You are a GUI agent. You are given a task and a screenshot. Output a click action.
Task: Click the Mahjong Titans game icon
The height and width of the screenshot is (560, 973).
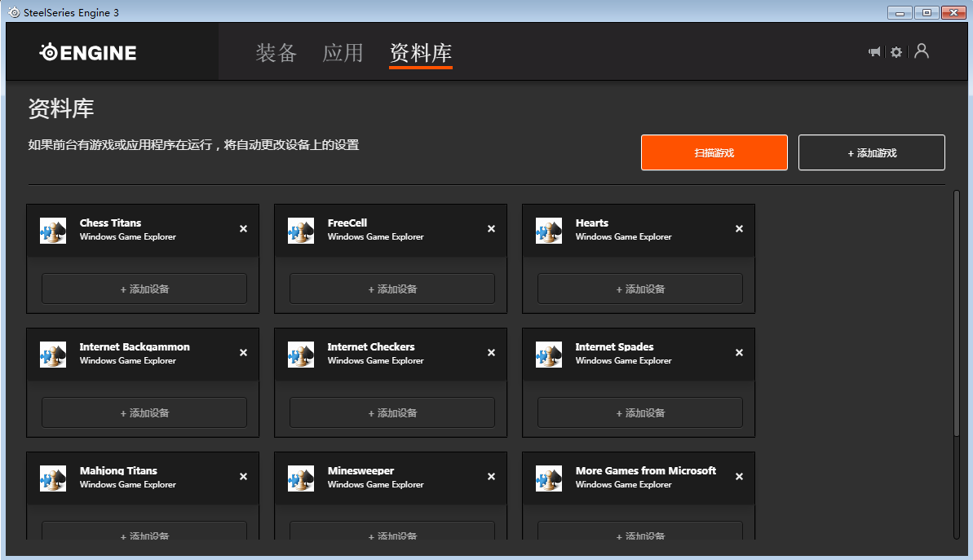53,478
